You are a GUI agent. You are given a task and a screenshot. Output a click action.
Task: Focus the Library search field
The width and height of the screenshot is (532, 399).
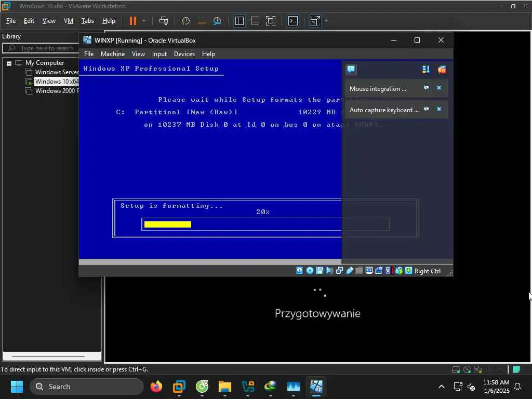pos(41,48)
